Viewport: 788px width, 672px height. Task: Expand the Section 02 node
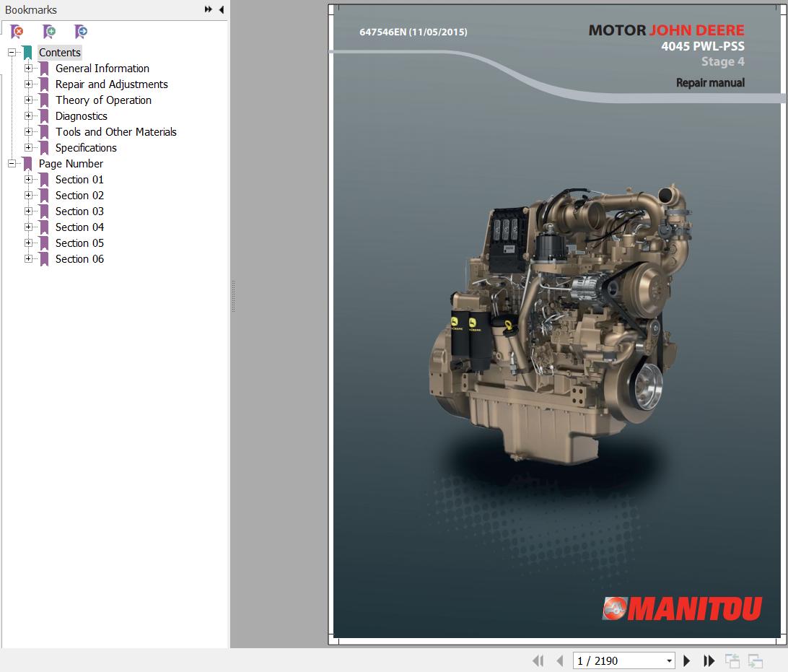(x=28, y=195)
